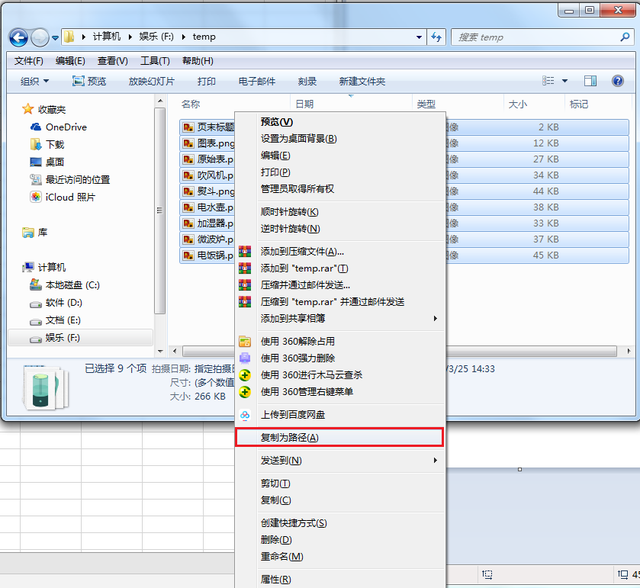This screenshot has width=640, height=588.
Task: Choose 管理员取得所有权 in context menu
Action: 297,189
